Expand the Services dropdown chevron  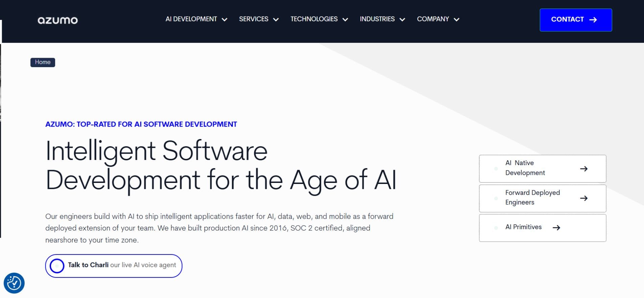(276, 20)
